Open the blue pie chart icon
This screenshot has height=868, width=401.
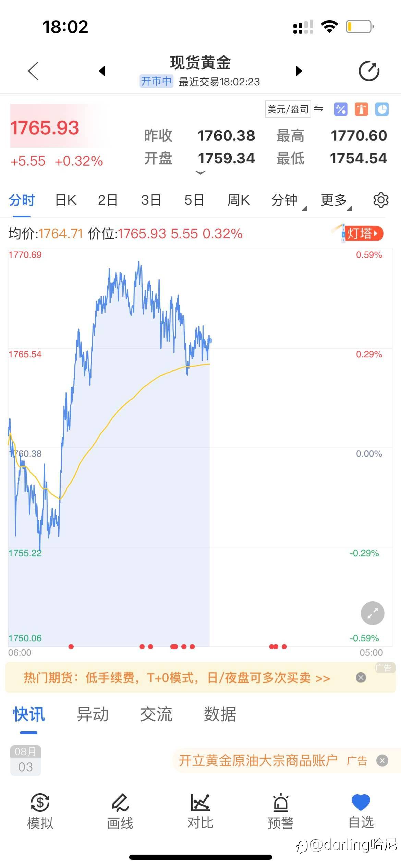382,109
